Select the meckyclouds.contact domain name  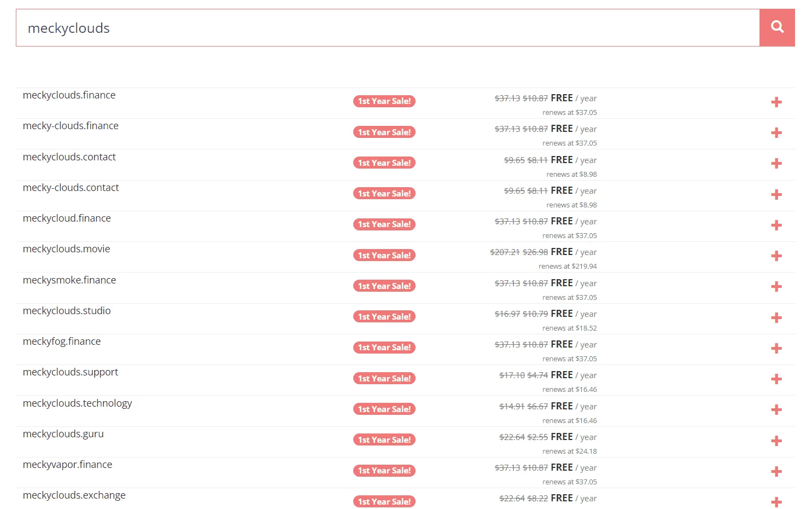pos(69,157)
